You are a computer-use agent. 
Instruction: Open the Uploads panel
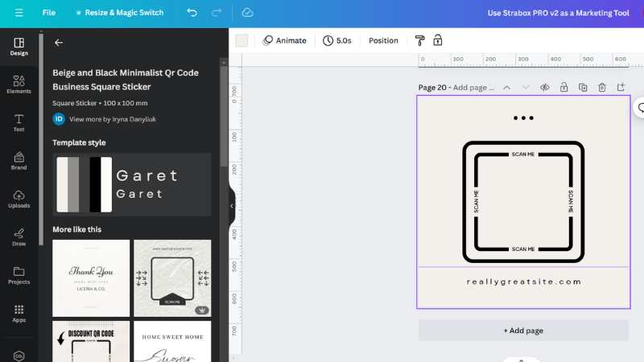point(19,199)
